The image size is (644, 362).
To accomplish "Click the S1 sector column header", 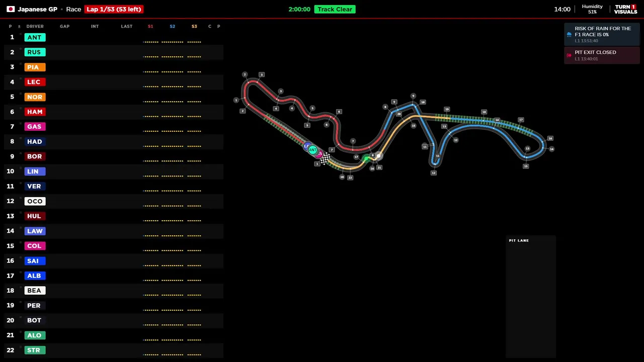I will point(150,26).
